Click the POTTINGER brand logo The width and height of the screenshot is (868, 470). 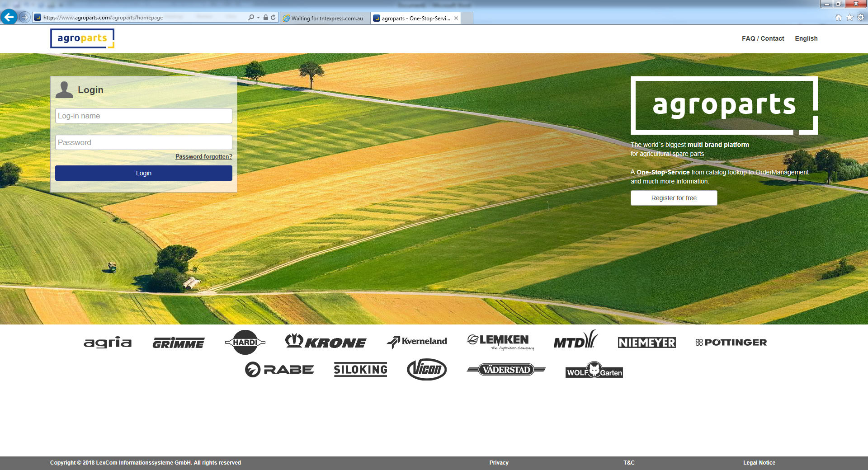coord(731,343)
